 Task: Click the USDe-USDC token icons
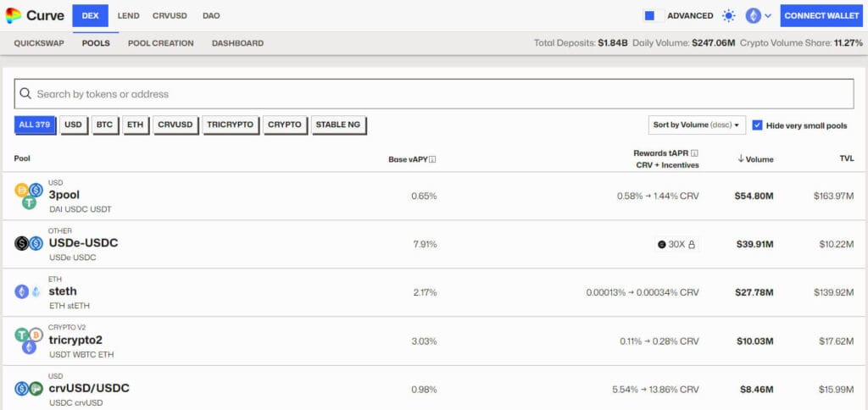29,243
